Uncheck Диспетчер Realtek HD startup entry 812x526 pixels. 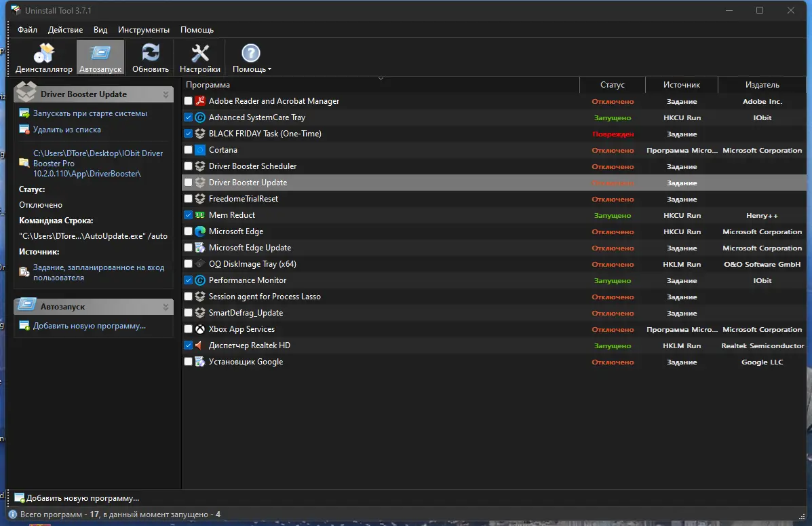point(189,345)
